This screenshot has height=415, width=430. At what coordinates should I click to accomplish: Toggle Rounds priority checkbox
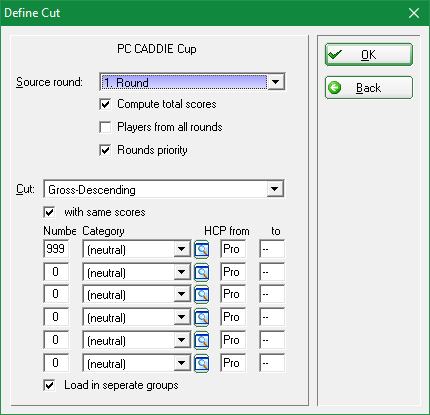105,150
